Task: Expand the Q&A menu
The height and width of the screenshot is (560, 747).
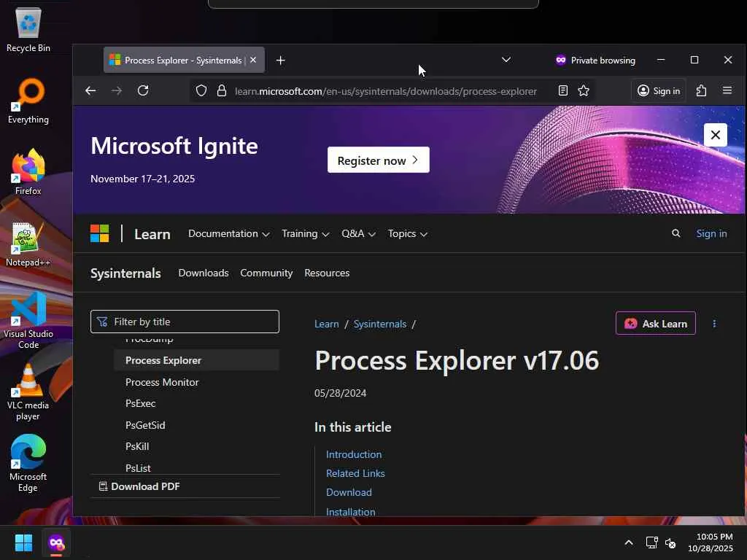Action: point(358,234)
